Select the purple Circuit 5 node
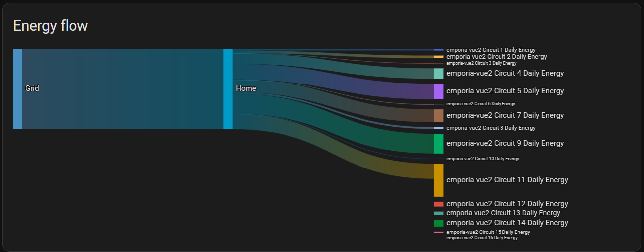This screenshot has width=644, height=252. (x=438, y=91)
